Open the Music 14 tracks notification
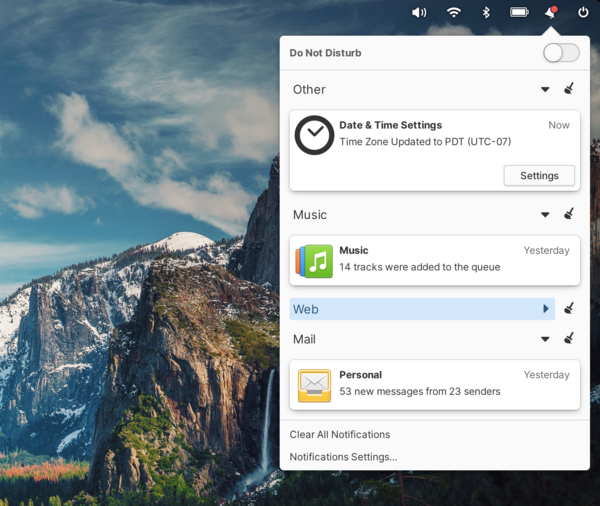Screen dimensions: 600x506 coord(434,260)
